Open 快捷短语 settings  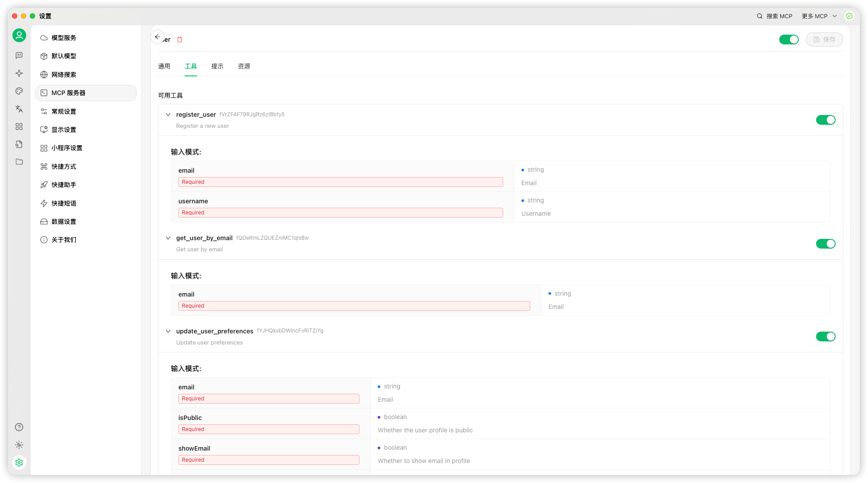[x=86, y=203]
